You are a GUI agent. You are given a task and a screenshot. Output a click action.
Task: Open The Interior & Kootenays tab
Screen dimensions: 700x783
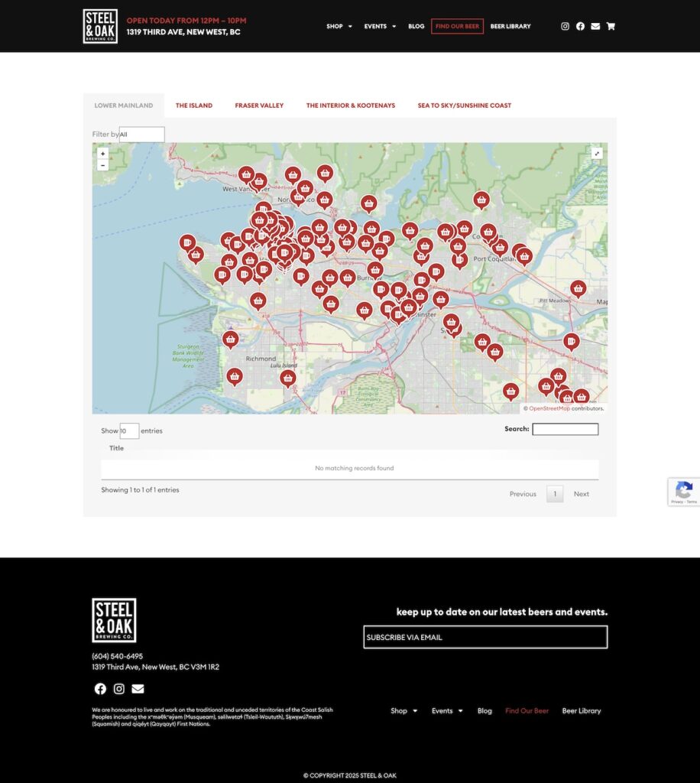pos(351,106)
